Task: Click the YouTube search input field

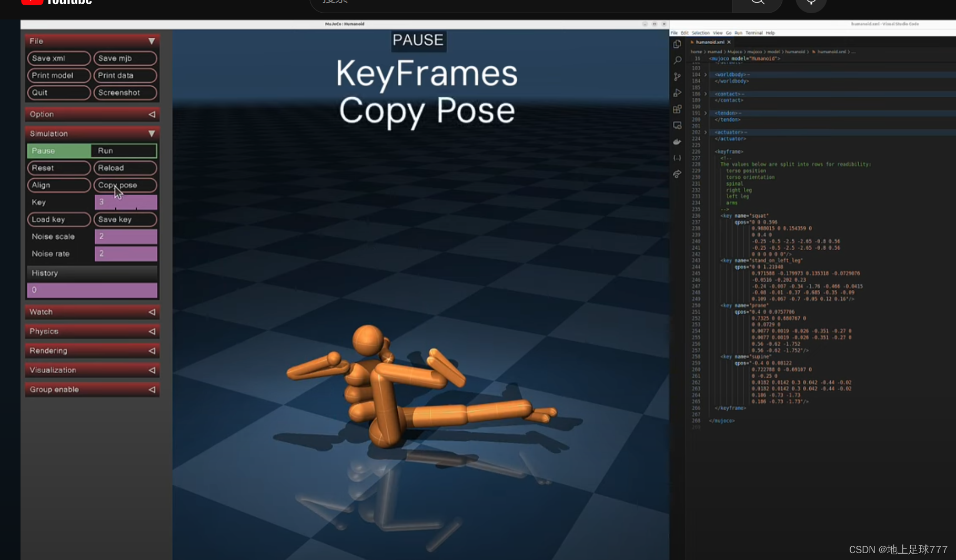Action: (521, 3)
